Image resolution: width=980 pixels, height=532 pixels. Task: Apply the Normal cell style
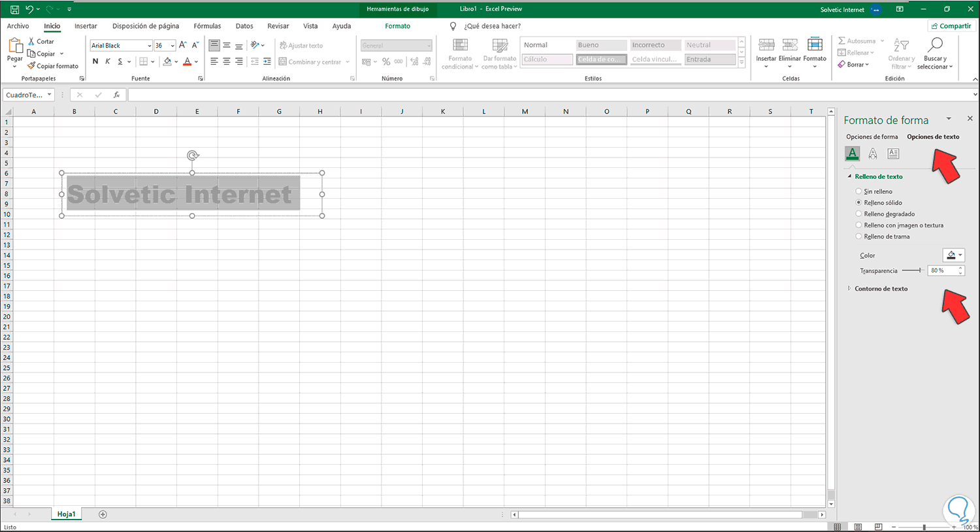(546, 45)
